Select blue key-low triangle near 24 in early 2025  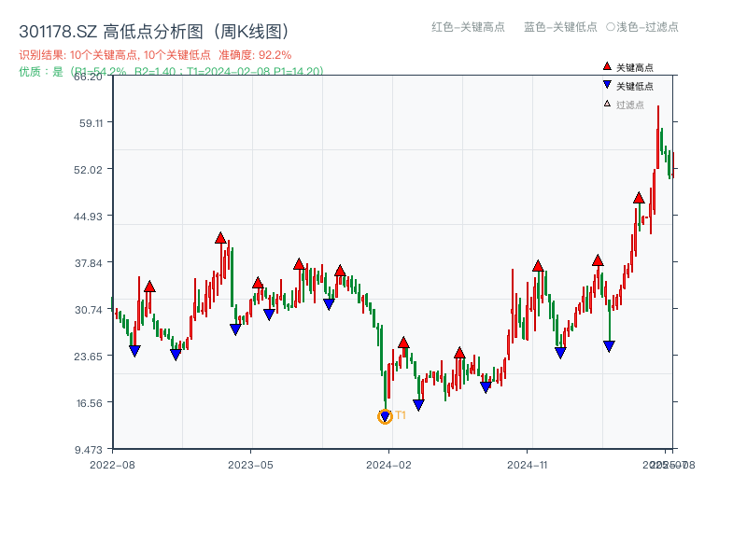(x=561, y=353)
